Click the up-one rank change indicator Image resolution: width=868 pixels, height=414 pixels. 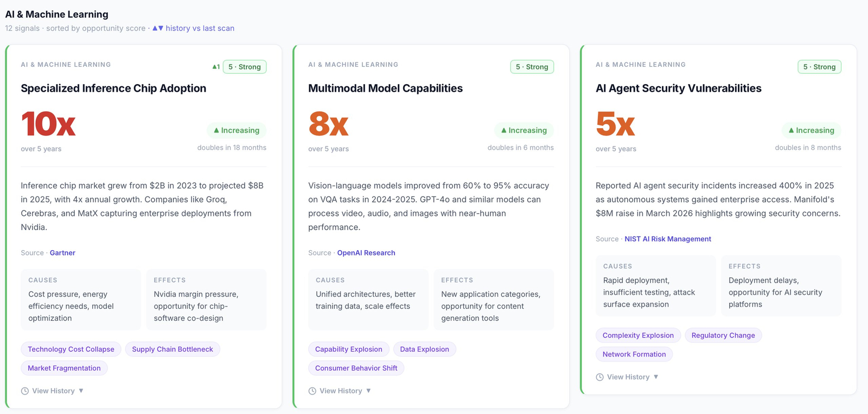(x=216, y=67)
